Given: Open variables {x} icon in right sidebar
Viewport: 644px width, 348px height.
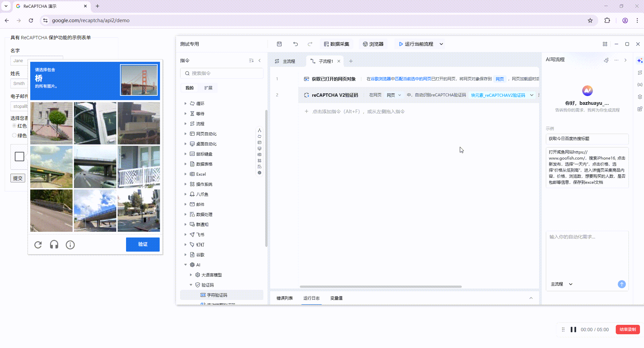Looking at the screenshot, I should (640, 85).
